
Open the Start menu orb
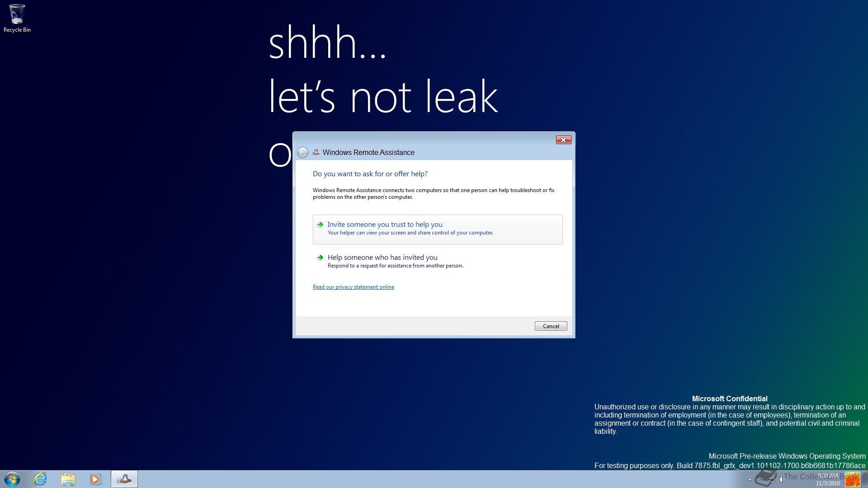12,479
